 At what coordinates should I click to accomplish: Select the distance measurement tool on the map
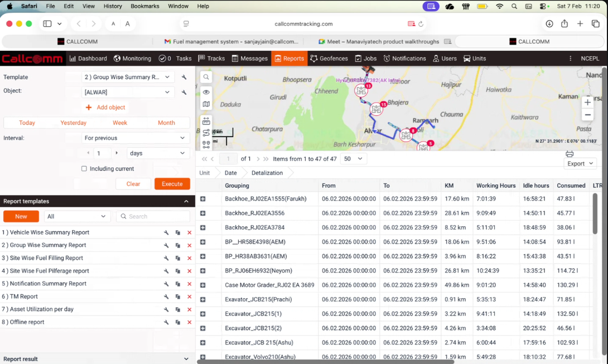[206, 120]
